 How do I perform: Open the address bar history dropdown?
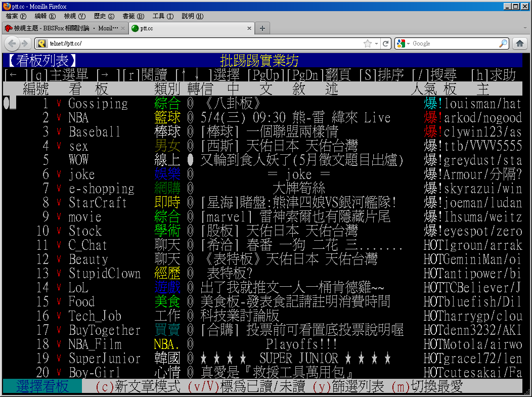(376, 43)
